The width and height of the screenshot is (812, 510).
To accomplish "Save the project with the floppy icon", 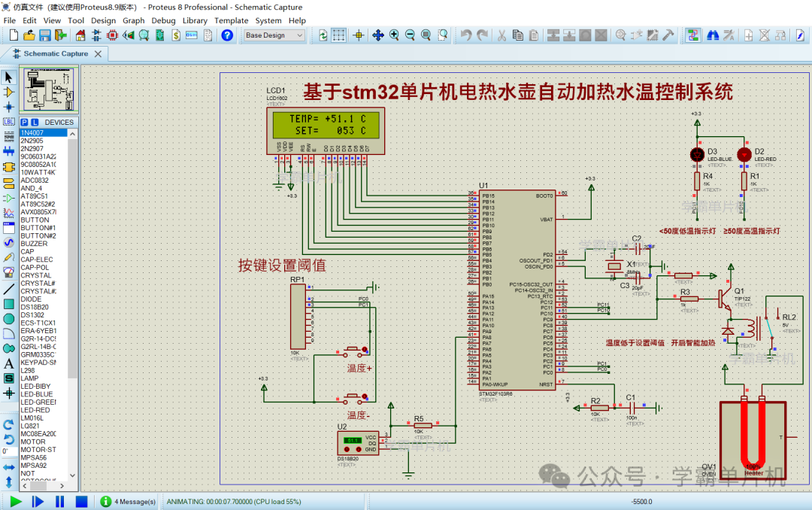I will click(45, 35).
